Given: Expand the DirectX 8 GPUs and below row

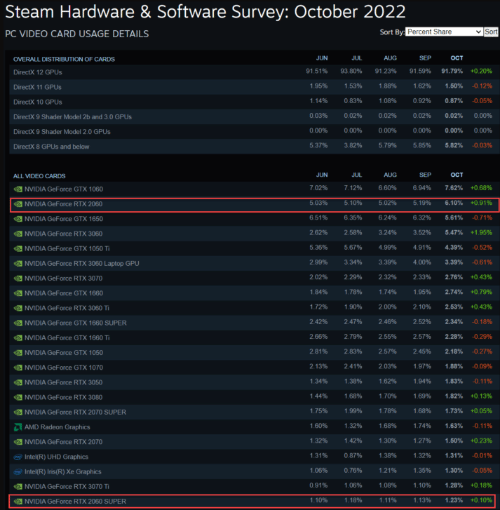Looking at the screenshot, I should [252, 146].
